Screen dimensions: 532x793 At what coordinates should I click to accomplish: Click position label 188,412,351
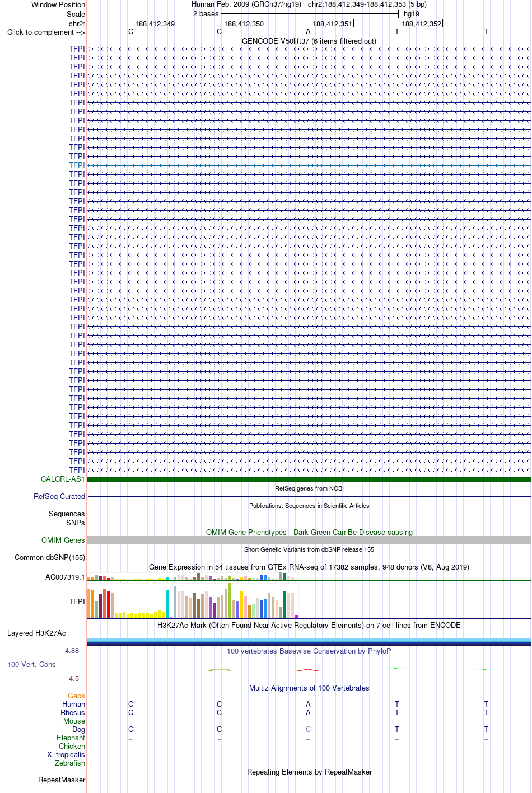[332, 24]
